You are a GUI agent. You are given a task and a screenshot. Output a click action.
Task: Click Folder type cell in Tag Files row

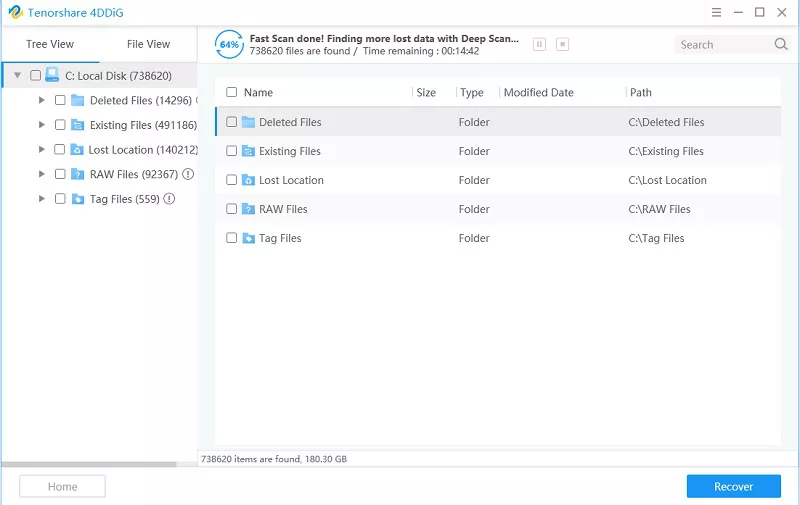(x=474, y=238)
